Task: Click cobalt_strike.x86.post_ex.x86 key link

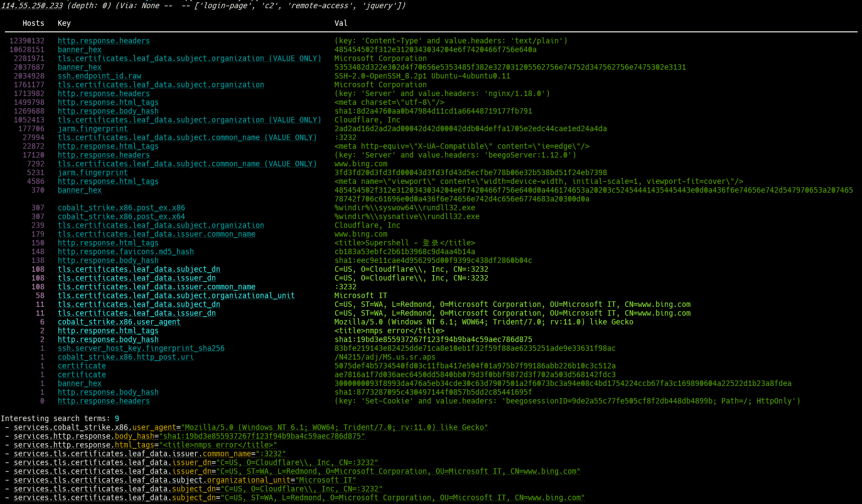Action: point(121,208)
